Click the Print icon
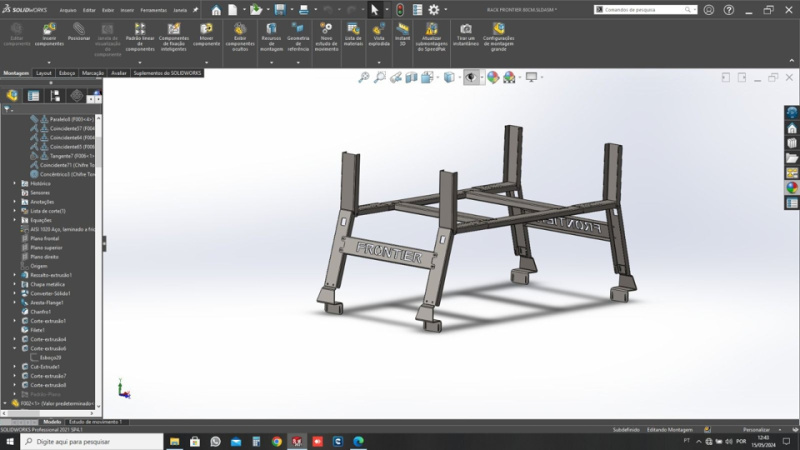The height and width of the screenshot is (450, 800). coord(304,10)
